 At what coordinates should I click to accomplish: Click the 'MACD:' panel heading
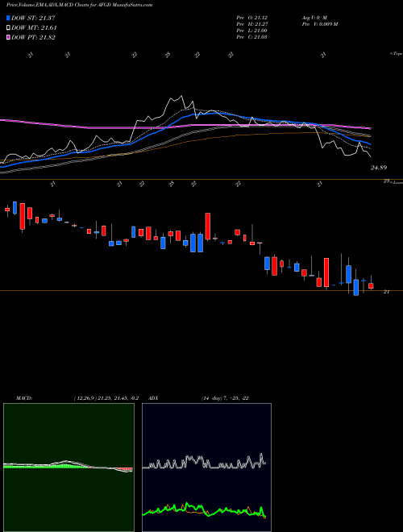24,398
